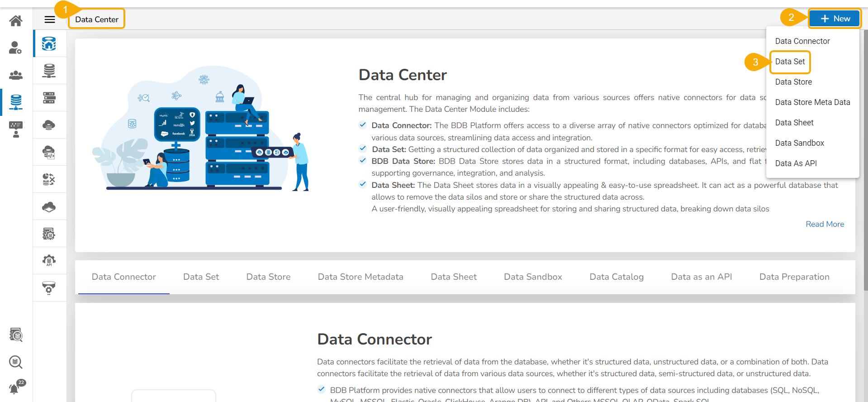Click the API gear icon in the sidebar
This screenshot has height=402, width=868.
tap(49, 260)
